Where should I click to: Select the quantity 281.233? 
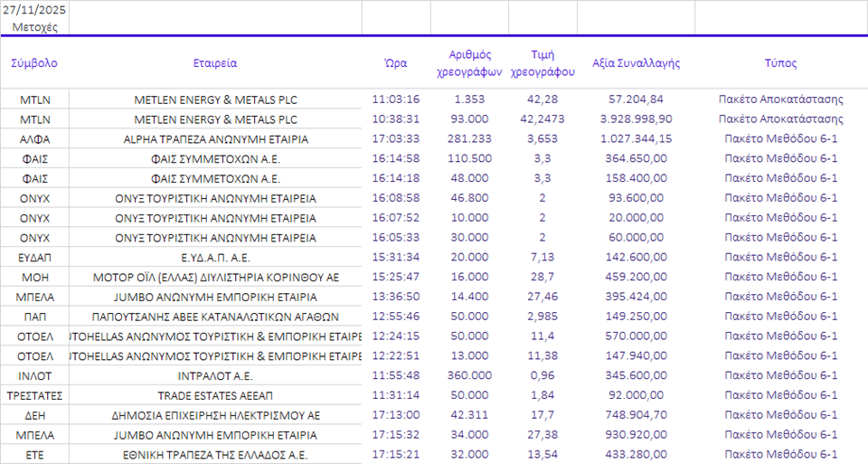pyautogui.click(x=469, y=138)
